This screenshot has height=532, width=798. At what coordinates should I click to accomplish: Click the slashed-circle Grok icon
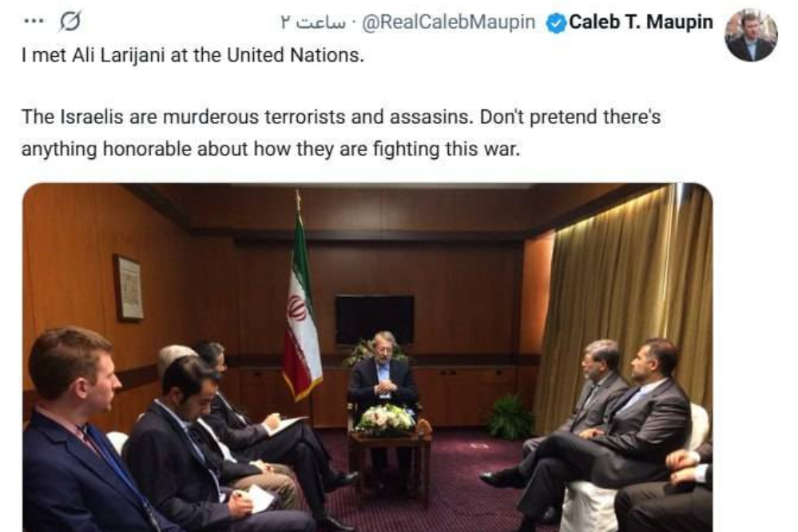point(69,22)
